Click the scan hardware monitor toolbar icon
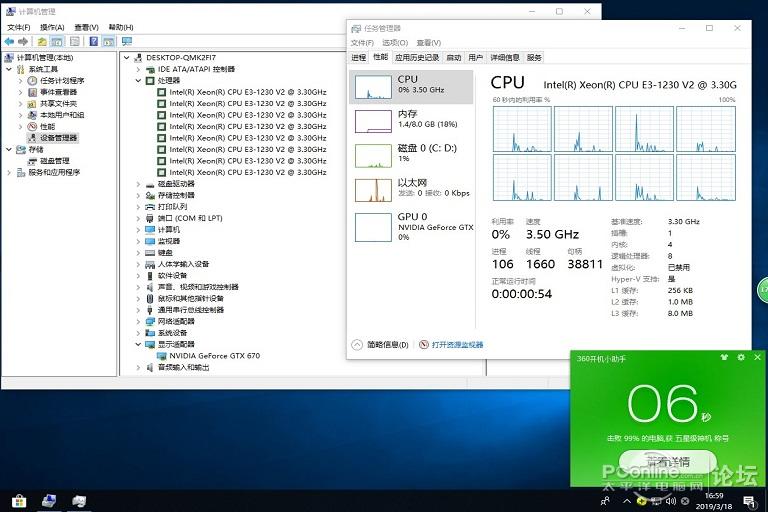This screenshot has width=768, height=512. point(127,42)
